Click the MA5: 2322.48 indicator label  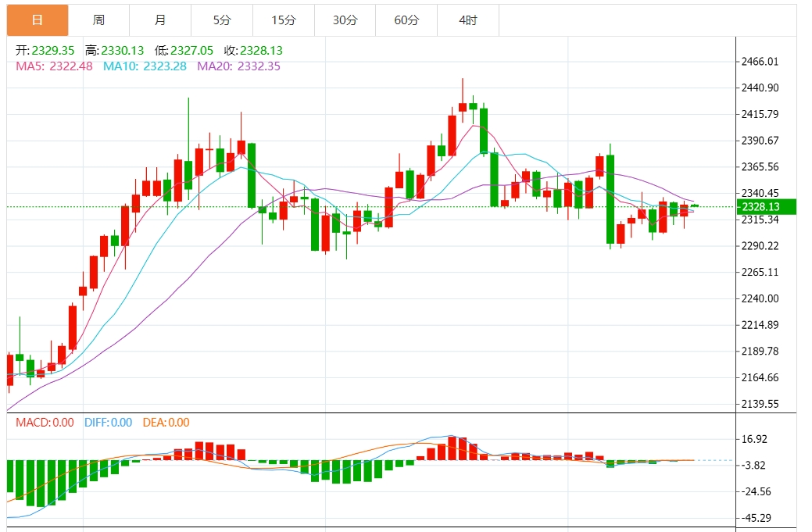(55, 66)
